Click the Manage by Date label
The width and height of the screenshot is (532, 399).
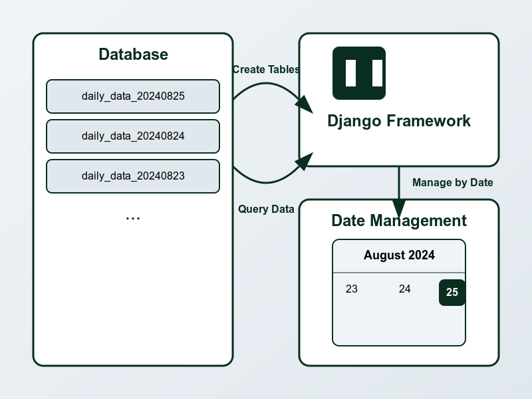coord(452,183)
